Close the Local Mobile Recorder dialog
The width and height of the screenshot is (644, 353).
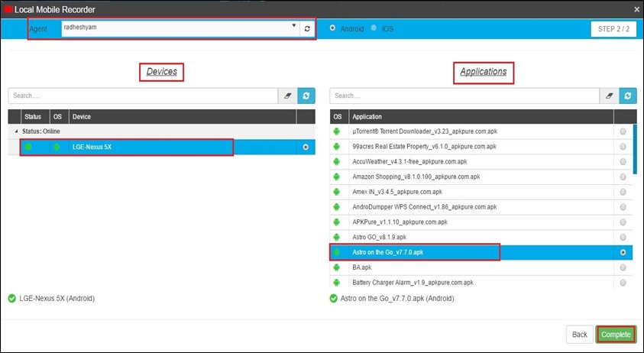coord(636,9)
